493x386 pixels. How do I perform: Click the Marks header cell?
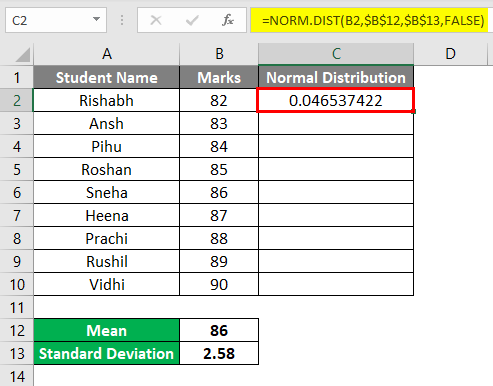(219, 77)
